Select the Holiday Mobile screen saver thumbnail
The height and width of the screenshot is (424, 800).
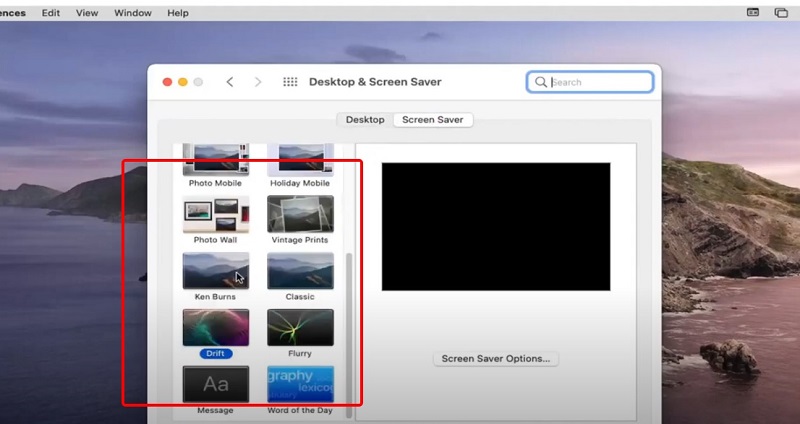[x=300, y=160]
